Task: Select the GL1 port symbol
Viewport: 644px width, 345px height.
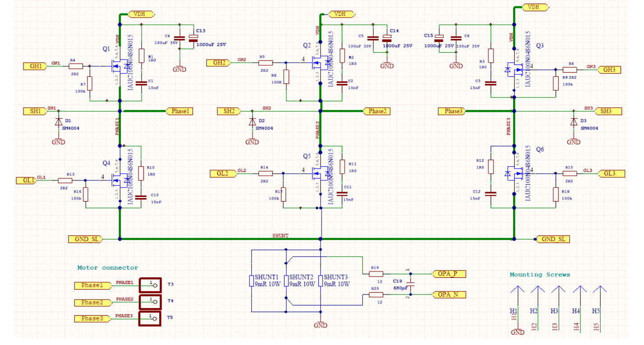Action: pyautogui.click(x=26, y=180)
